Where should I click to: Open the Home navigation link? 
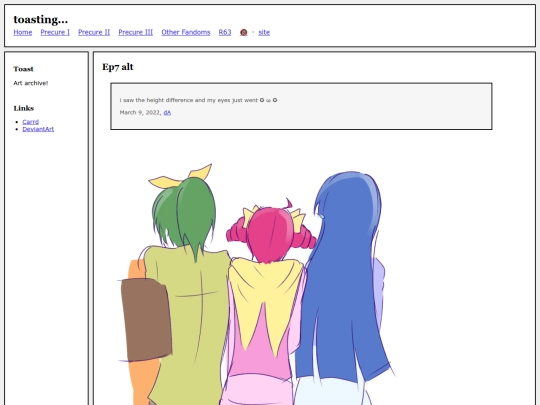click(x=23, y=32)
